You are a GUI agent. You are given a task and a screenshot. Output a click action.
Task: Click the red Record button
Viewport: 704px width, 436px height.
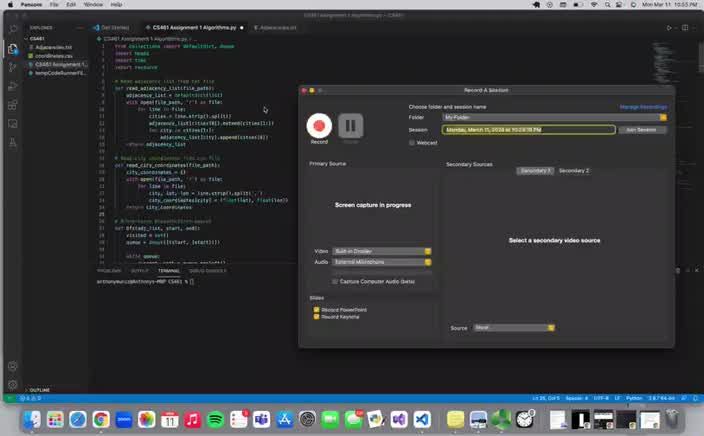pyautogui.click(x=319, y=125)
